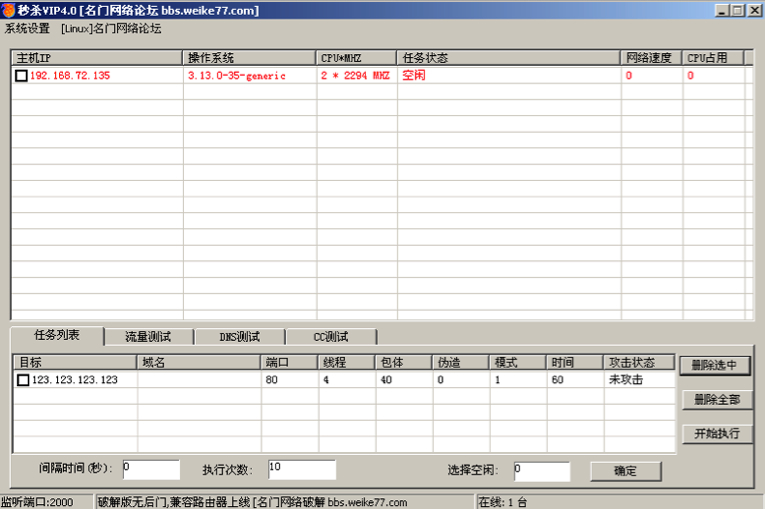This screenshot has height=509, width=765.
Task: Focus the 执行次数 input field
Action: click(x=302, y=469)
